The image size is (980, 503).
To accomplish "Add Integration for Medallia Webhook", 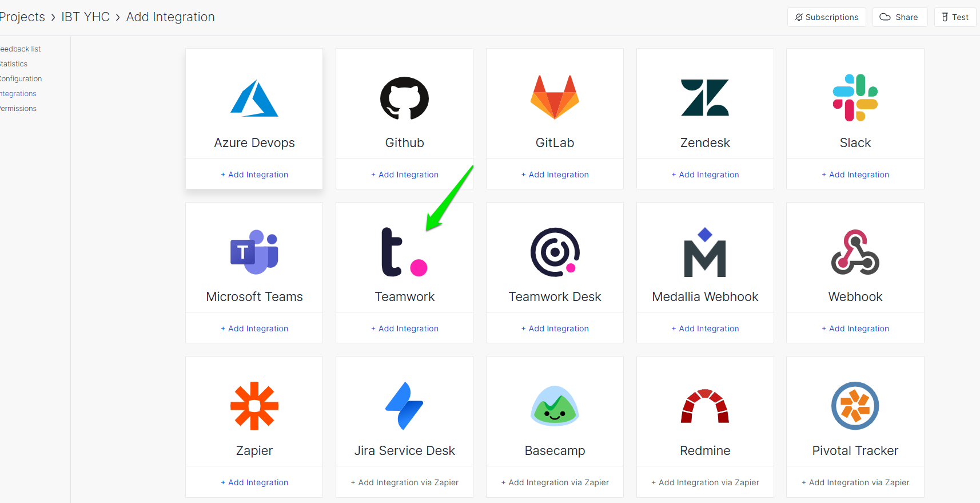I will point(705,328).
